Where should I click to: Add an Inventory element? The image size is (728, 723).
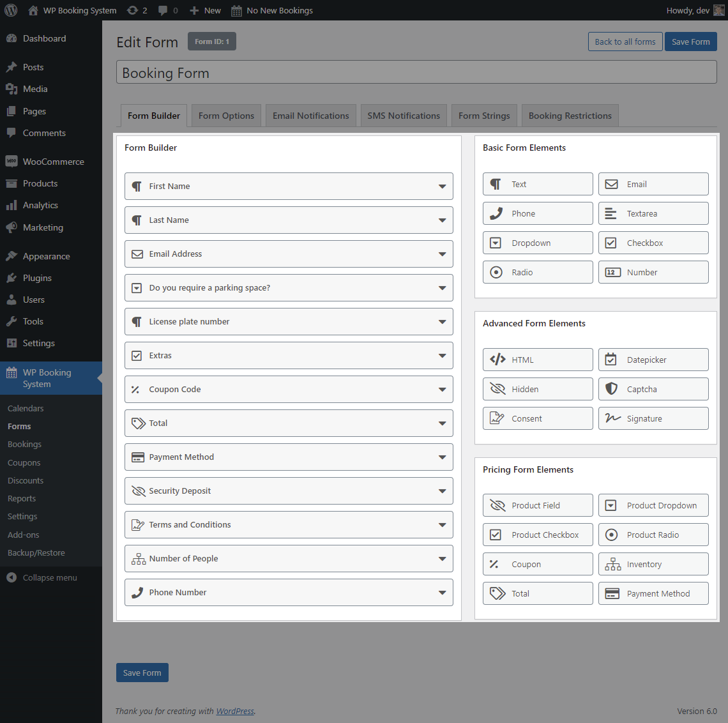click(x=653, y=564)
